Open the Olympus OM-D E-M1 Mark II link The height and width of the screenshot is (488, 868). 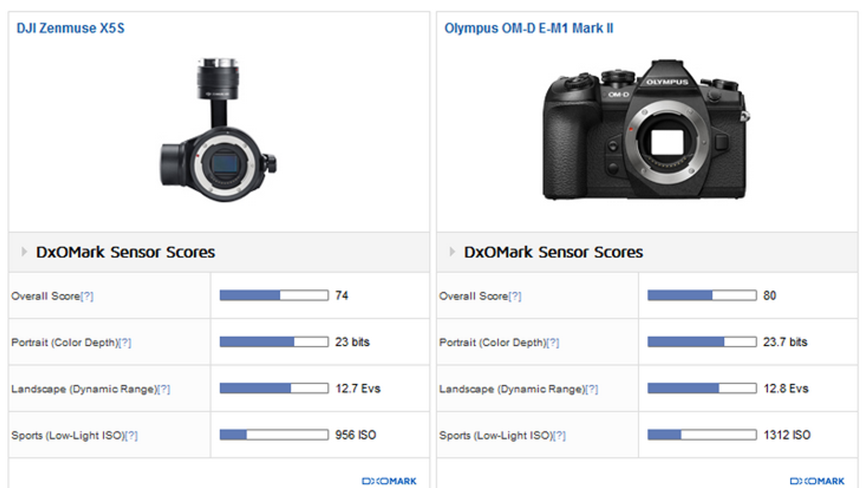(529, 28)
